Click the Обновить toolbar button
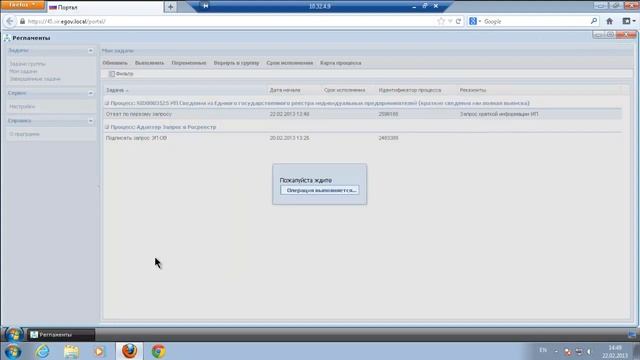This screenshot has width=640, height=360. point(115,63)
